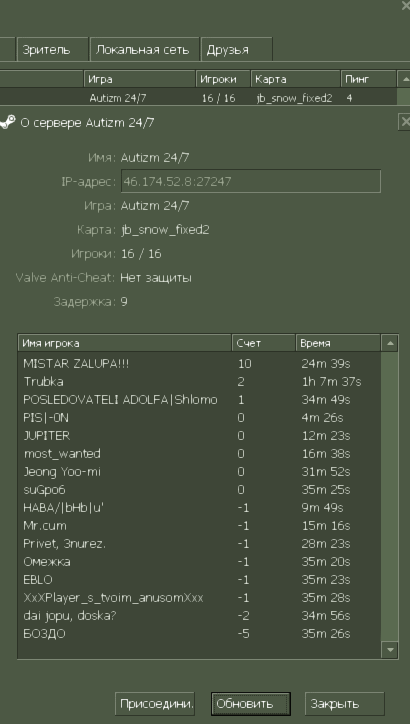Select player Trubka in the list

pos(199,382)
